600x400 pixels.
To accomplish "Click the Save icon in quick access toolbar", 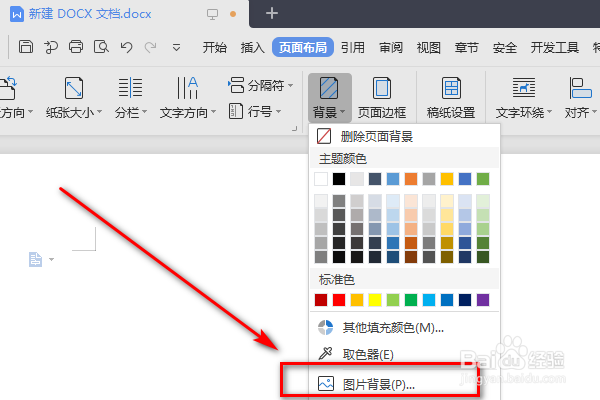I will tap(26, 47).
